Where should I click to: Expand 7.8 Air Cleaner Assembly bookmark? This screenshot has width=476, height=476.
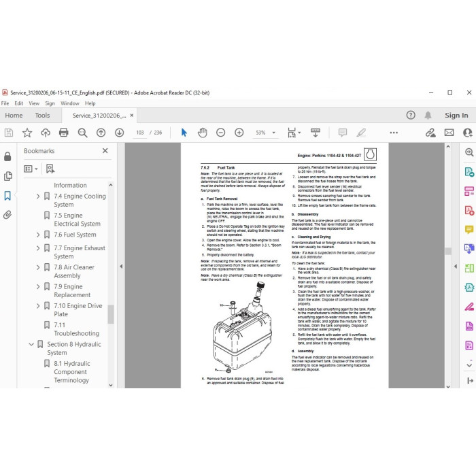coord(38,267)
